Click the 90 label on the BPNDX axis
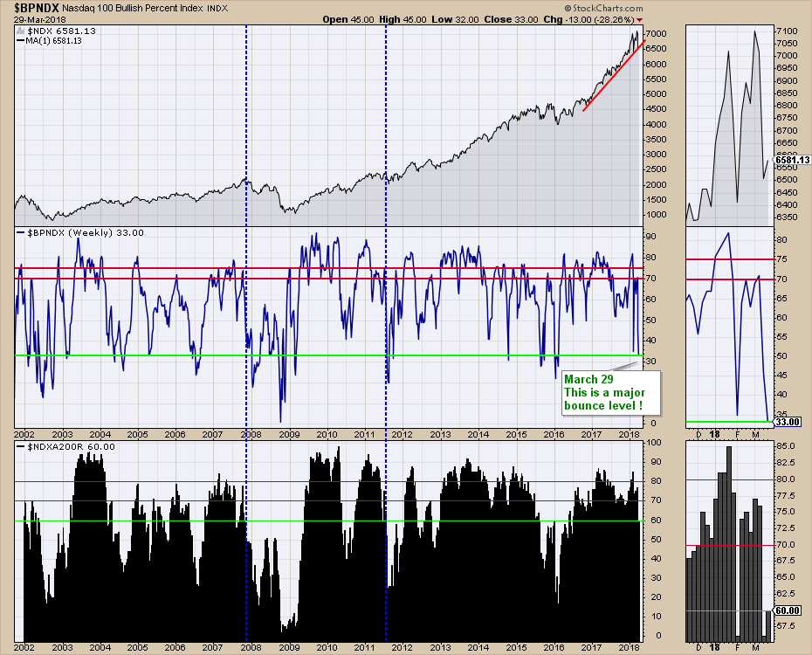Image resolution: width=812 pixels, height=655 pixels. click(x=650, y=236)
